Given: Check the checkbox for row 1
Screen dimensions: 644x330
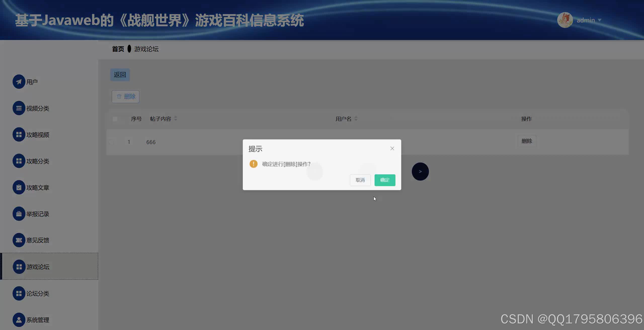Looking at the screenshot, I should [x=111, y=142].
